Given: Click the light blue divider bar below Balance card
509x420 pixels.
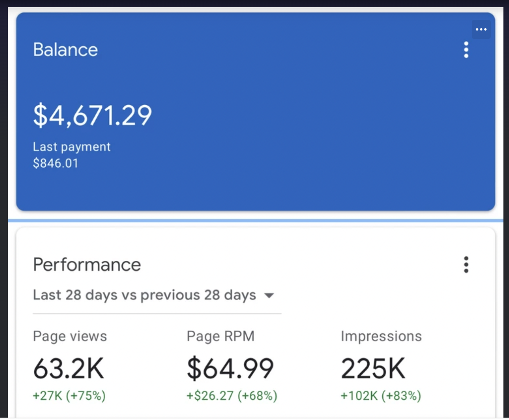Looking at the screenshot, I should coord(256,220).
